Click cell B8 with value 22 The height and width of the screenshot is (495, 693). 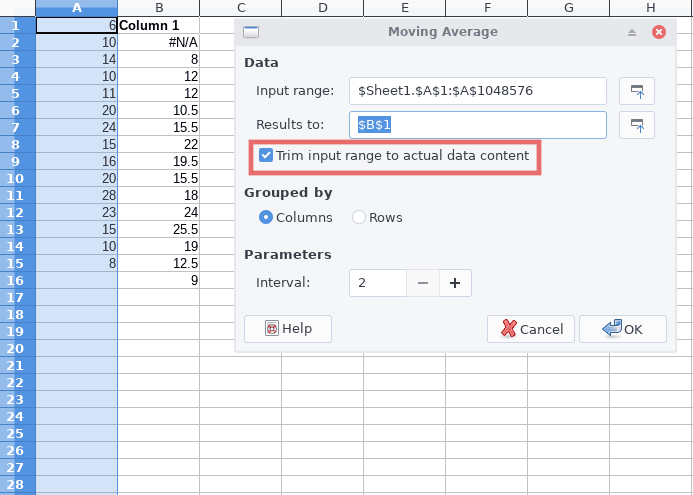(159, 145)
